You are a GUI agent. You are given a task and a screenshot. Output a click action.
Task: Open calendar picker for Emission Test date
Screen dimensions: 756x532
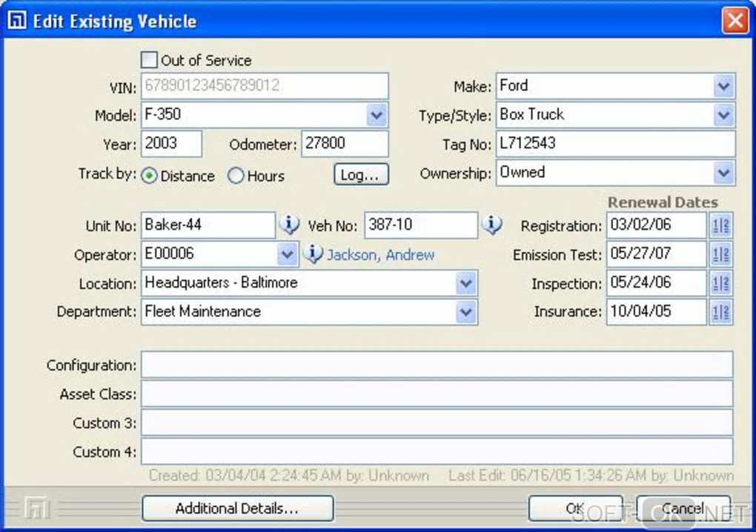tap(721, 254)
